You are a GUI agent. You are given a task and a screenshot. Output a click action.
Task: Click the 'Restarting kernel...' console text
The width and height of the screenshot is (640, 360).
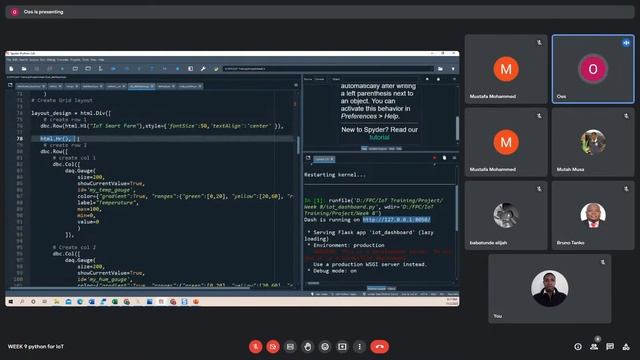[x=335, y=175]
